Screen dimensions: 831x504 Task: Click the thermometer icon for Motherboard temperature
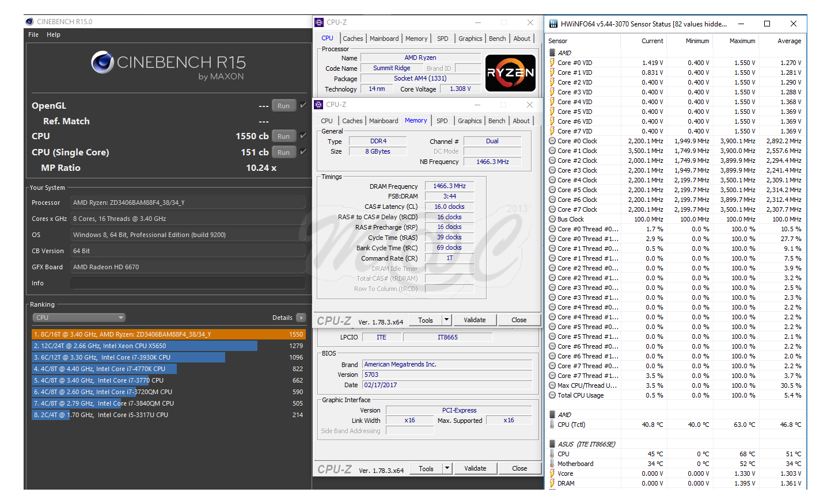tap(552, 464)
